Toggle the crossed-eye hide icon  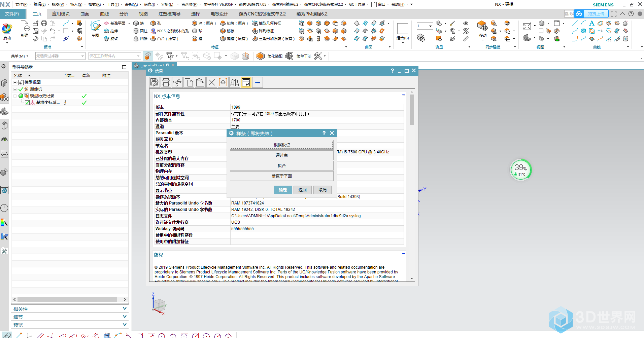tap(466, 31)
